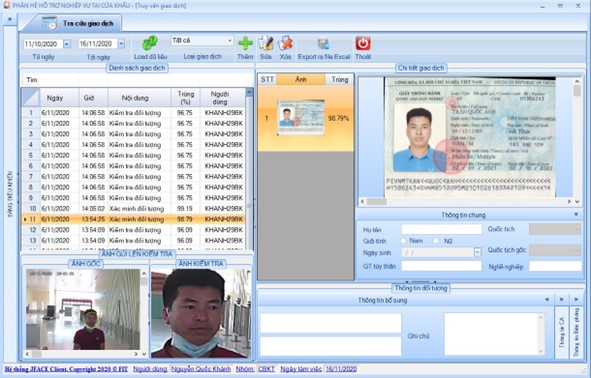Sort by the Nội dung column header
The image size is (591, 378).
(135, 98)
